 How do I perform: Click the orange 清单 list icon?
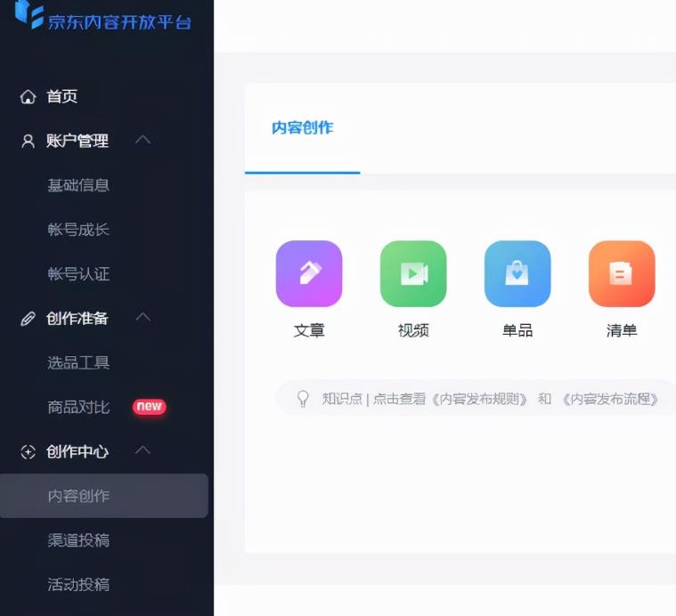point(622,273)
